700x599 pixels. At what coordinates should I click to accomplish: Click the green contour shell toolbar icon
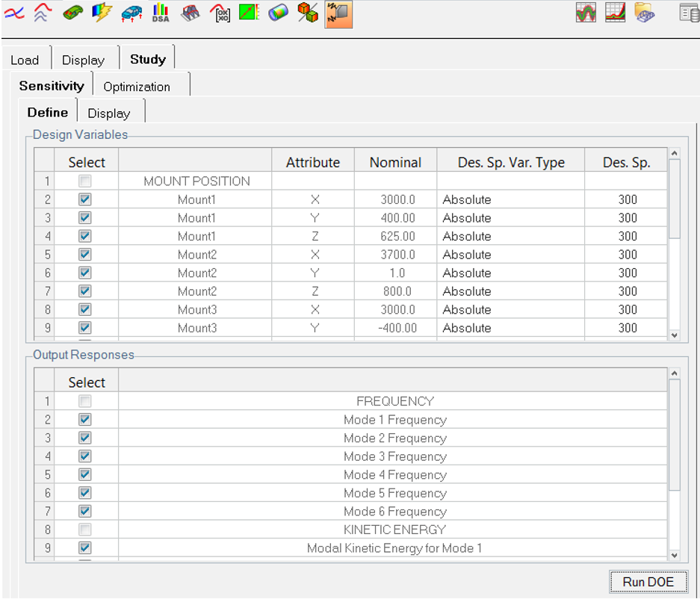click(x=72, y=13)
